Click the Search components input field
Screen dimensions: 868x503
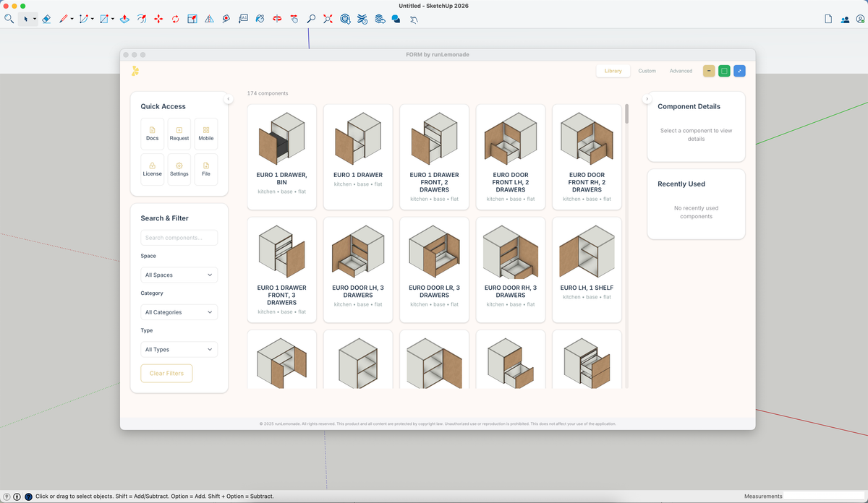pos(179,238)
